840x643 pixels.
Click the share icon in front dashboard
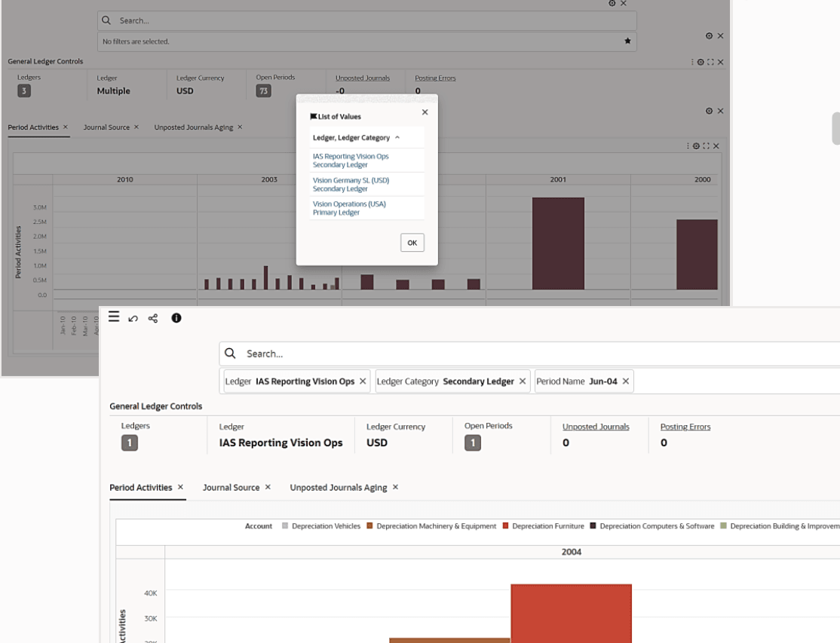pos(152,319)
